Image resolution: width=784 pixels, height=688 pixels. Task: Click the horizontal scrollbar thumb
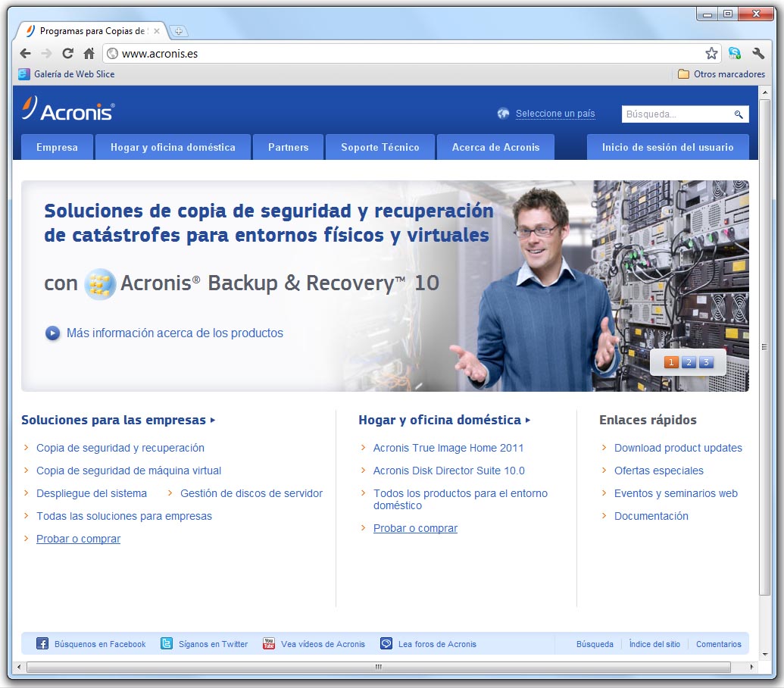[x=379, y=667]
